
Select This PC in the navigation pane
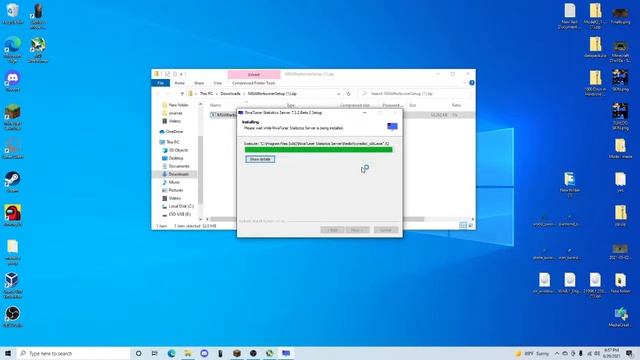170,142
